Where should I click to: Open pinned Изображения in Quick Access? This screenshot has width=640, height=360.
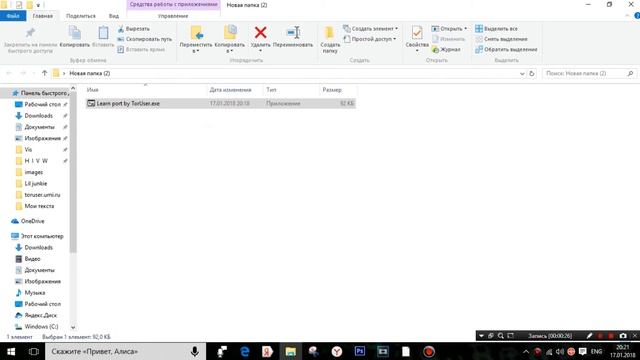click(42, 138)
